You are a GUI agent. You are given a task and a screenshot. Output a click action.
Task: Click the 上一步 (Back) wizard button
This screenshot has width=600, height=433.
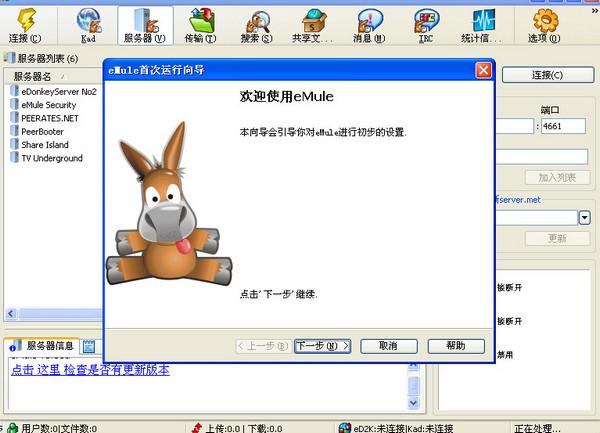pyautogui.click(x=262, y=346)
